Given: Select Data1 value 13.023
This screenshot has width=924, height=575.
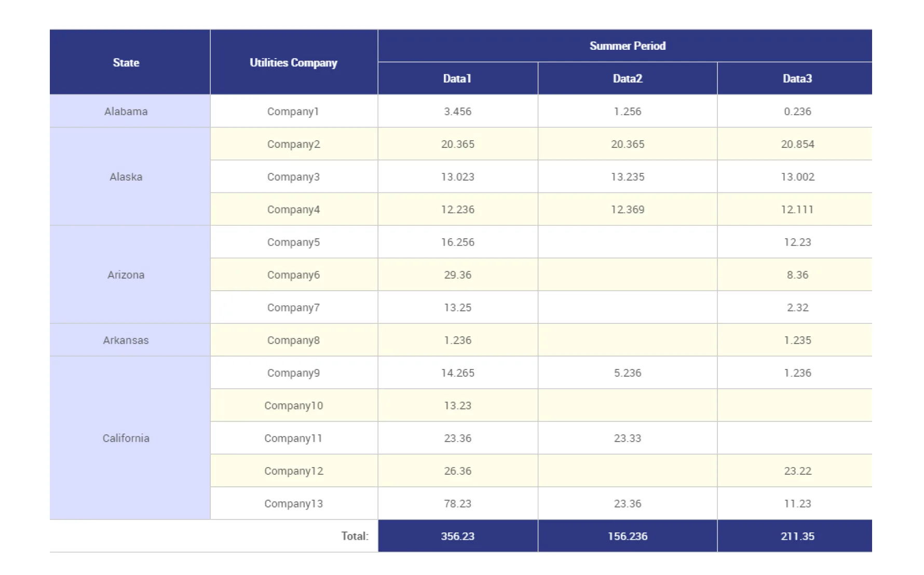Looking at the screenshot, I should coord(458,176).
